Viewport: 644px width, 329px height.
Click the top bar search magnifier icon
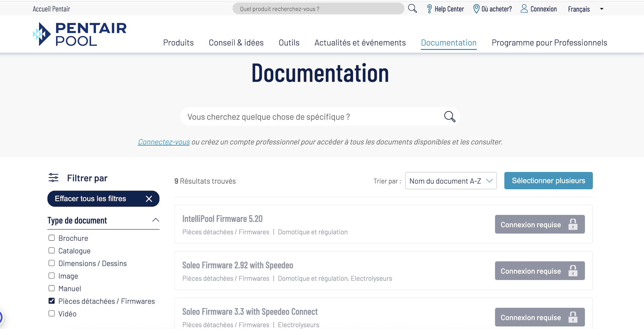(412, 9)
